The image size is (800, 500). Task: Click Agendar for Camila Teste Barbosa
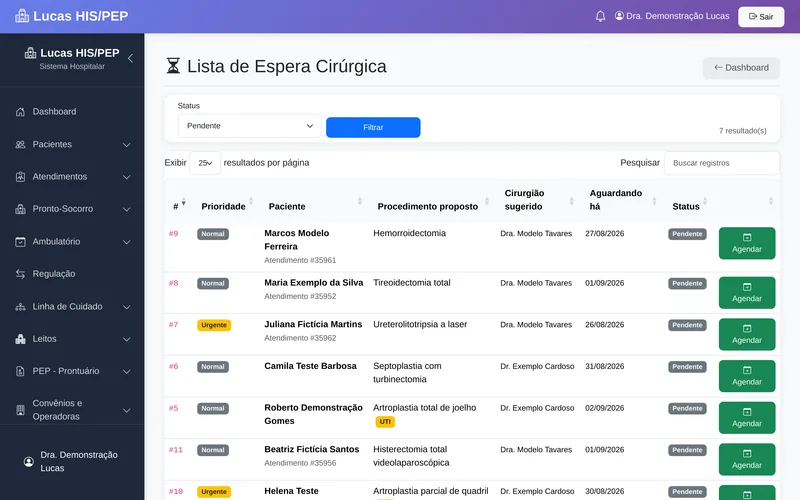(x=747, y=376)
